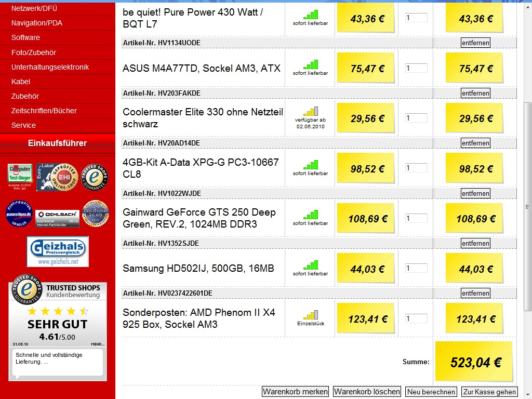Click availability bars for Samsung HD502IJ

(311, 265)
